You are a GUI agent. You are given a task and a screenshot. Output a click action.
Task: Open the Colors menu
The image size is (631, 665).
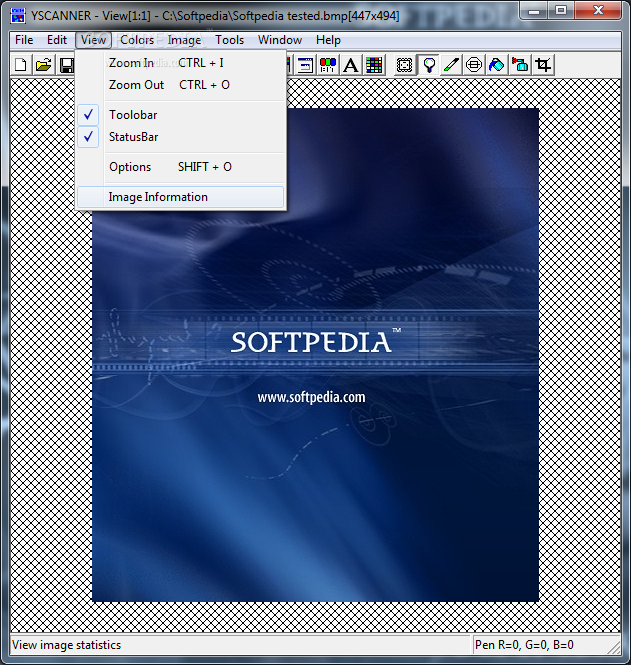coord(137,40)
